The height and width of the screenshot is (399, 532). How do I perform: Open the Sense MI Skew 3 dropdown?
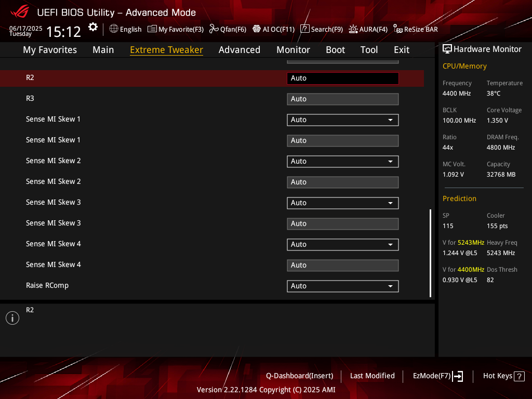click(x=343, y=203)
